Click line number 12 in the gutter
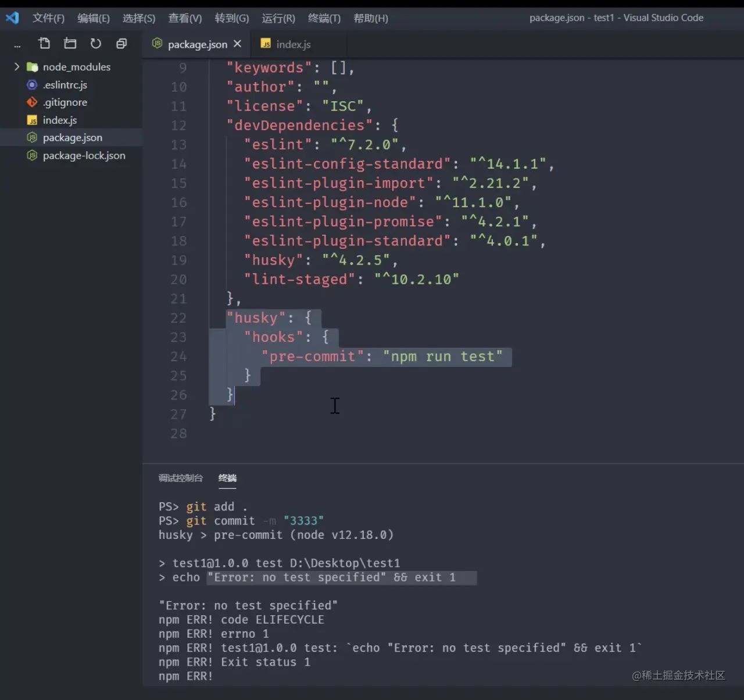This screenshot has height=700, width=744. click(x=179, y=126)
